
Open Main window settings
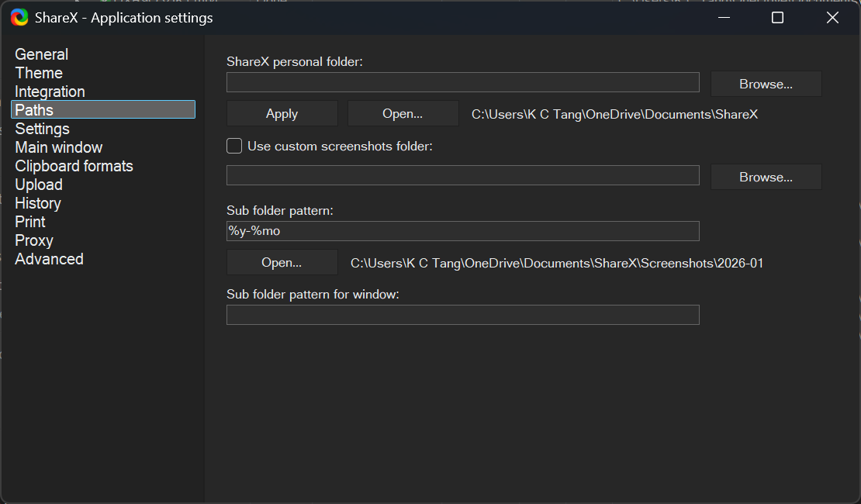coord(59,147)
